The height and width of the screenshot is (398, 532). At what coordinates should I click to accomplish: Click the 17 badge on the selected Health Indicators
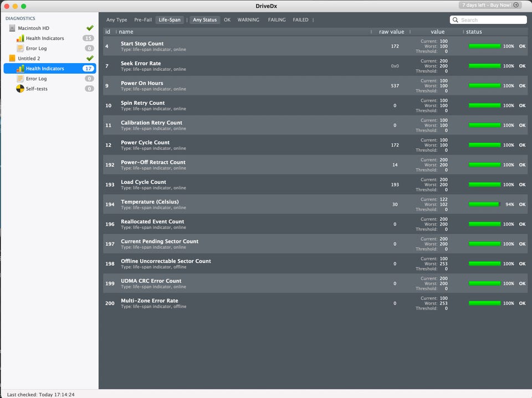pyautogui.click(x=89, y=69)
